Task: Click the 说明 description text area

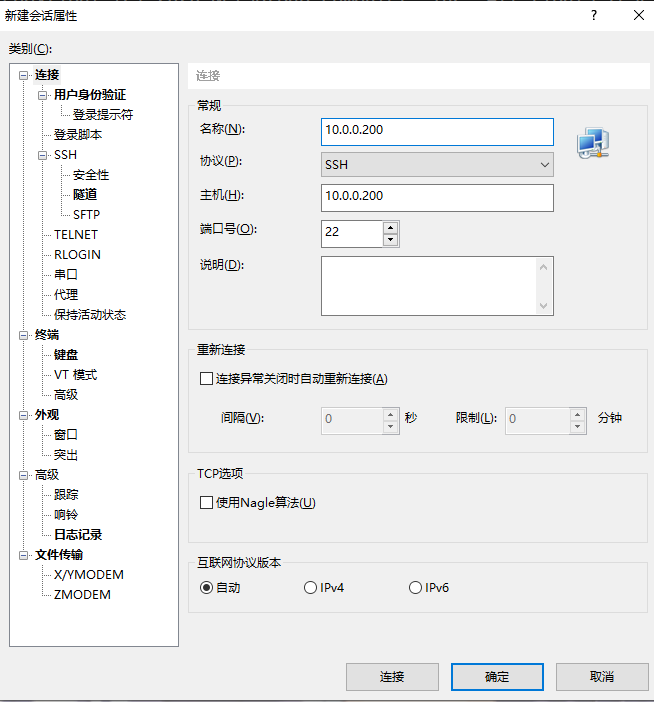Action: click(x=429, y=286)
